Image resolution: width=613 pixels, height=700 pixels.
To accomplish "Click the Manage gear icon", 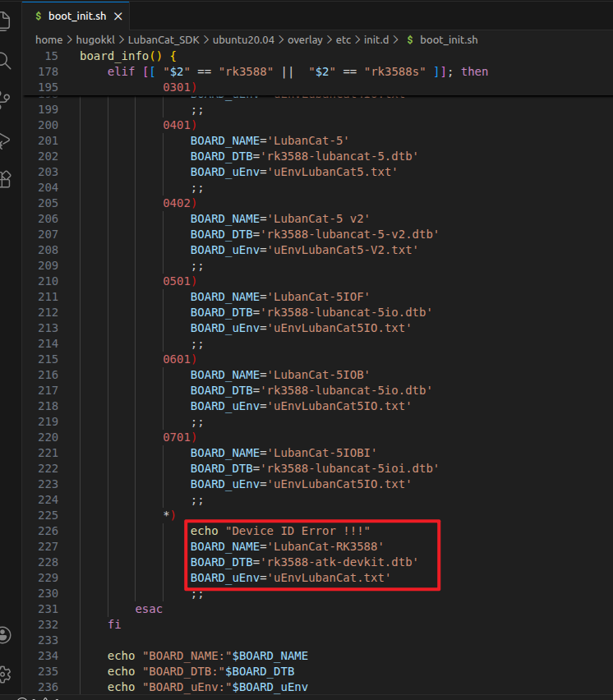I will [5, 673].
